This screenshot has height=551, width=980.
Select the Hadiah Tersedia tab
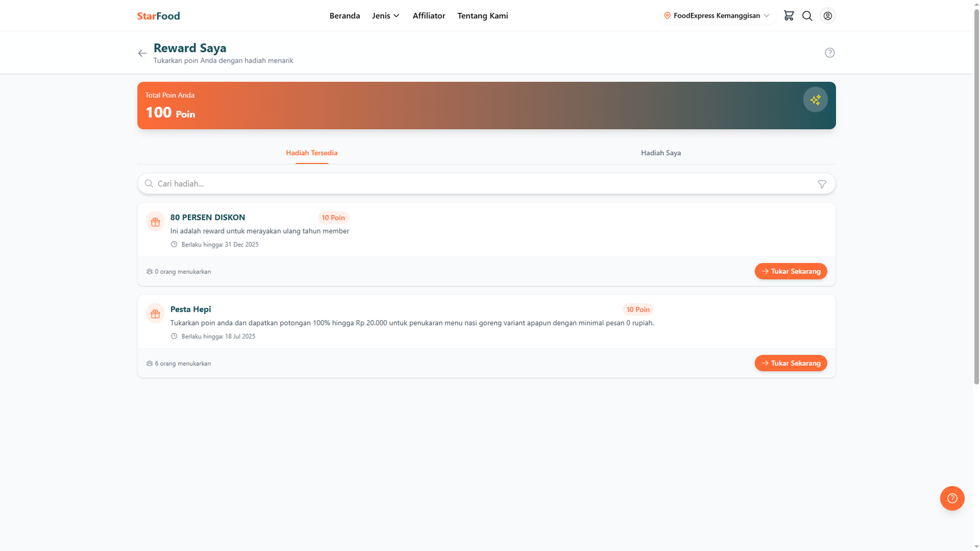(x=311, y=153)
